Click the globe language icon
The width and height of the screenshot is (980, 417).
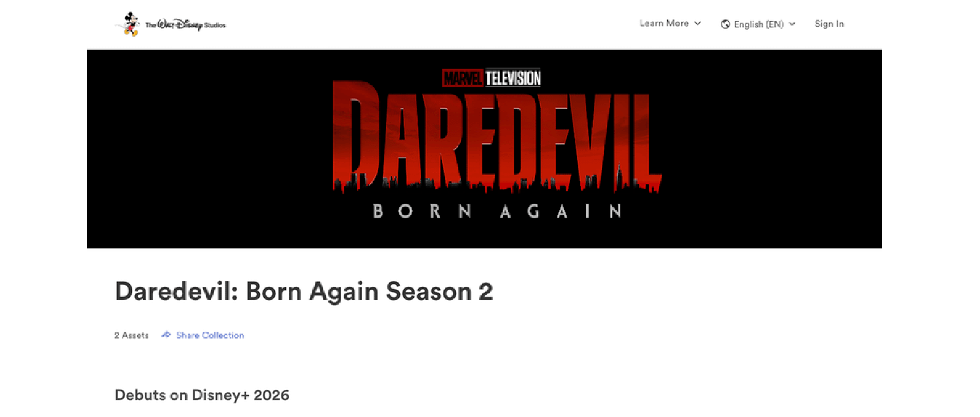pos(725,24)
